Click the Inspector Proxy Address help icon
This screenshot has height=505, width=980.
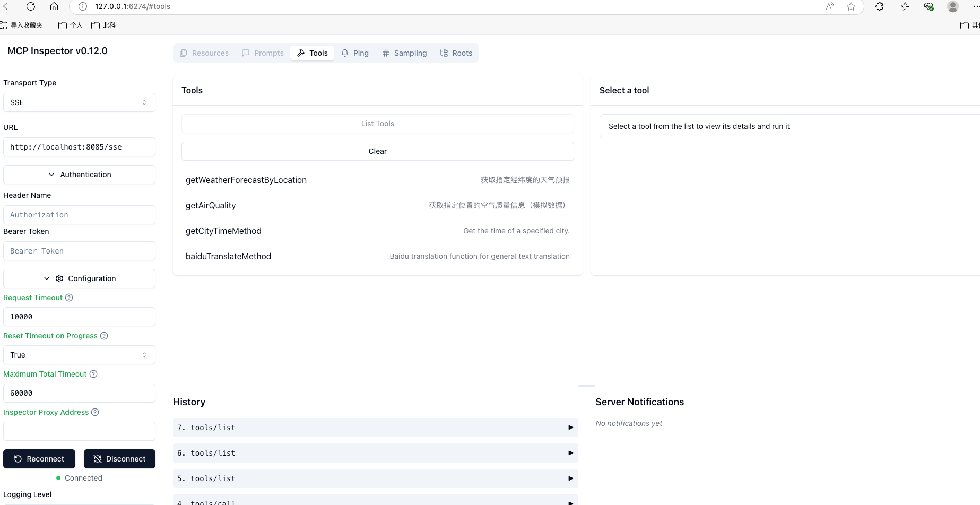[x=95, y=412]
